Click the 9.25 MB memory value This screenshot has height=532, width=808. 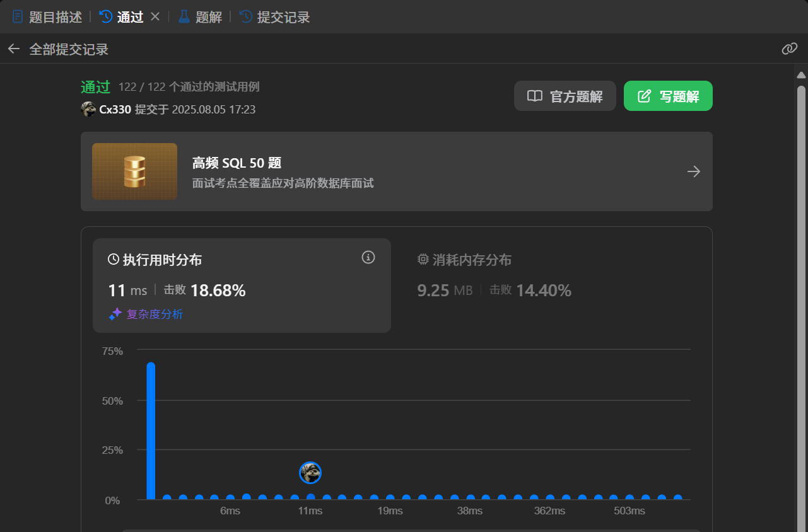pos(445,291)
